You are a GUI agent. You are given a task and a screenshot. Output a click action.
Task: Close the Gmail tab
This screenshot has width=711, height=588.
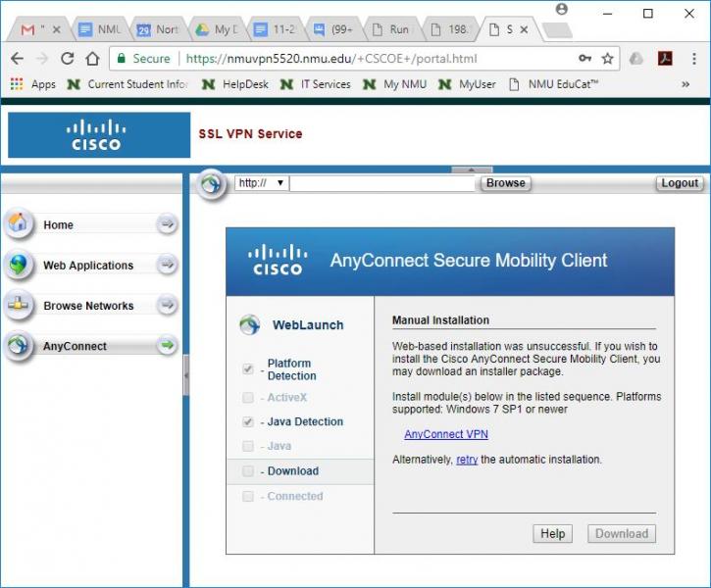[57, 30]
